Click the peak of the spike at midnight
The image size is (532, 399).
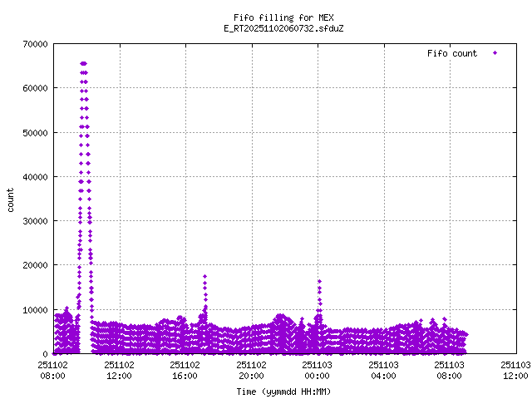(x=319, y=281)
